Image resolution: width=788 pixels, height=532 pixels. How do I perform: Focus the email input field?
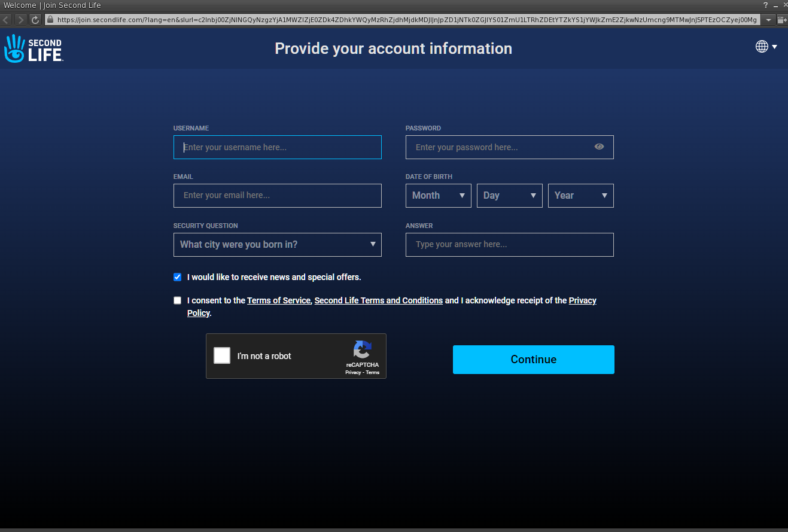point(278,196)
